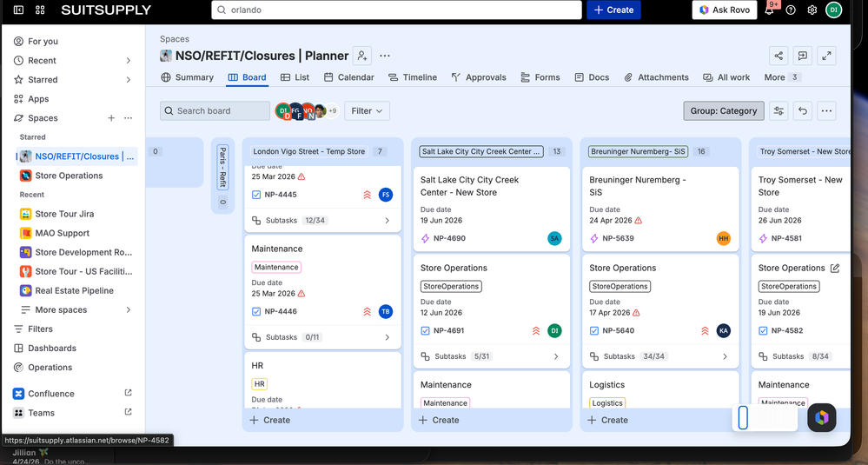Click the Search board input field
This screenshot has width=868, height=465.
coord(215,110)
